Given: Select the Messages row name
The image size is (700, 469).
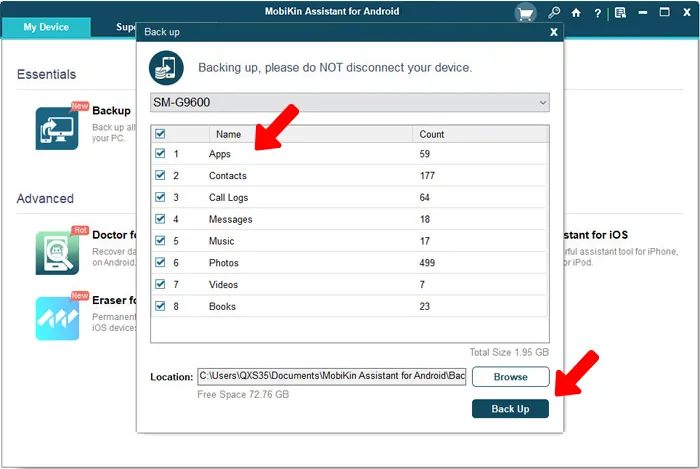Looking at the screenshot, I should 231,220.
